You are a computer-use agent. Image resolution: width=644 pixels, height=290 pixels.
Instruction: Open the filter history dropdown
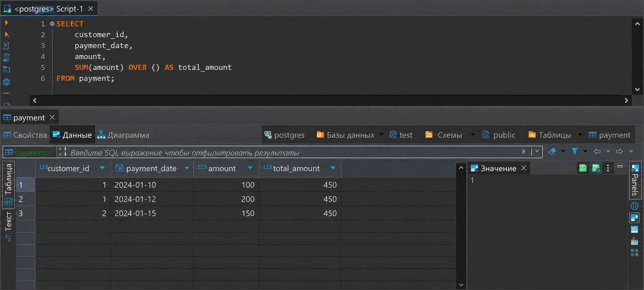pyautogui.click(x=537, y=152)
